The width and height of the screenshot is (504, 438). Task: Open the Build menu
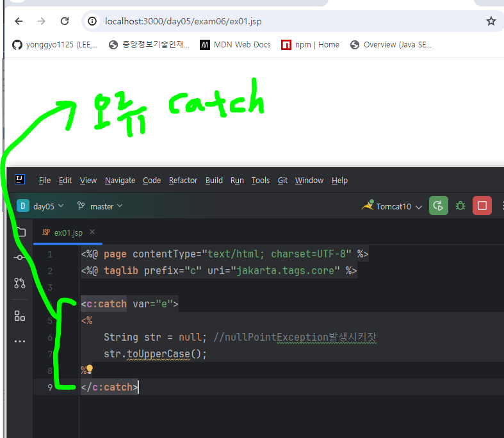click(214, 181)
